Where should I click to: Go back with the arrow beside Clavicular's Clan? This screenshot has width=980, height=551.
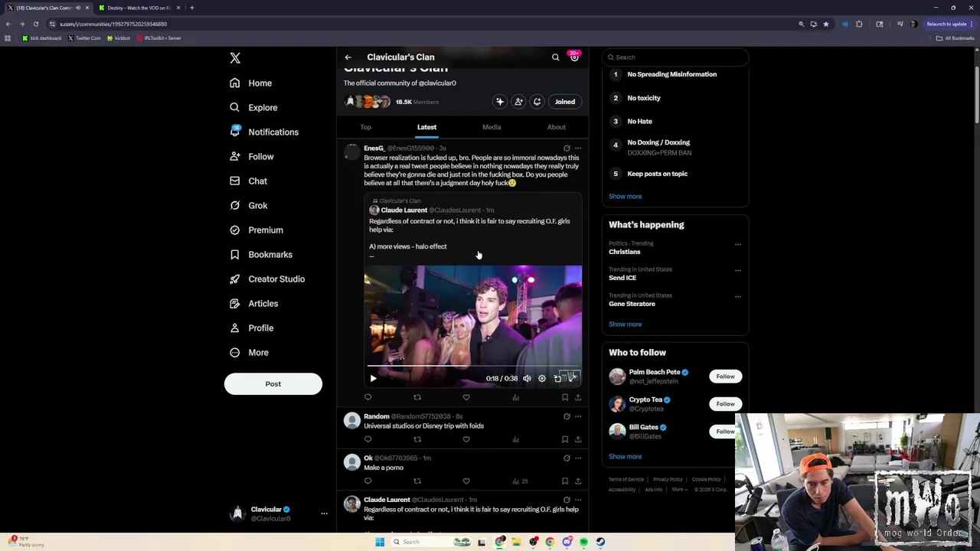coord(348,57)
